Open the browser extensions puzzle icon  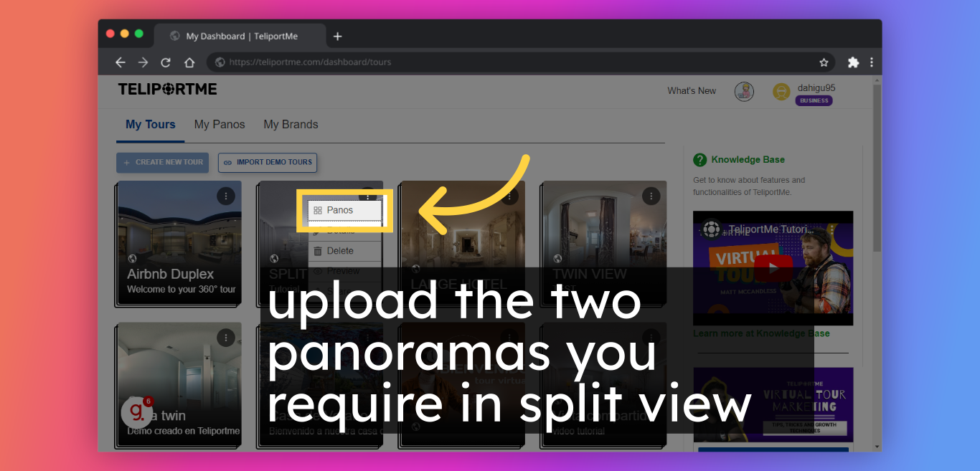pos(853,62)
